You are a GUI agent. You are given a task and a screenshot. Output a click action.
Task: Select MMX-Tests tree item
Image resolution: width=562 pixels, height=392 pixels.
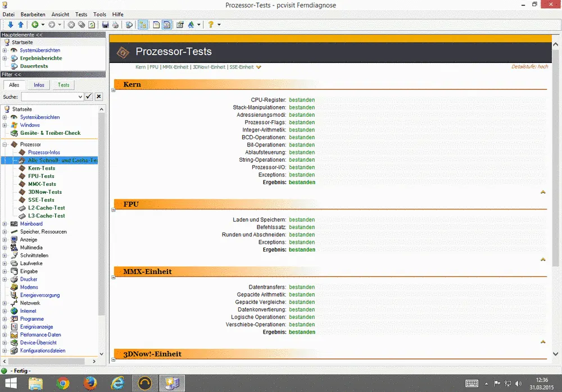42,184
